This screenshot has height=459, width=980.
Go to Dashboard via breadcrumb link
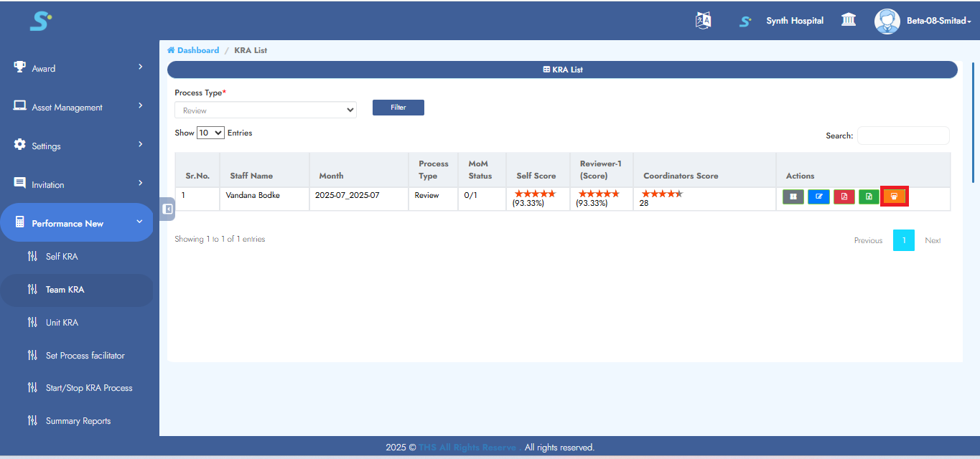tap(197, 50)
